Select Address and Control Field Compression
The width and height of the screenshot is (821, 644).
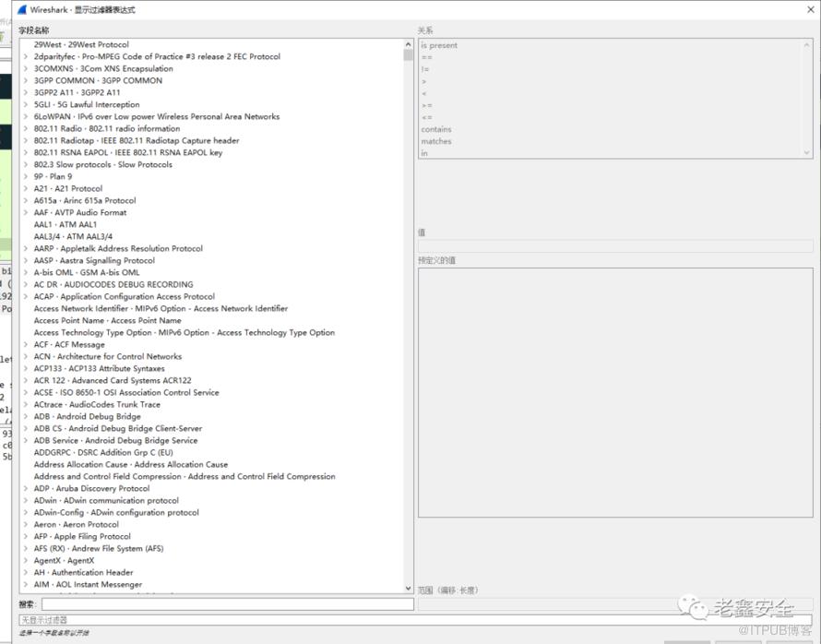[184, 477]
